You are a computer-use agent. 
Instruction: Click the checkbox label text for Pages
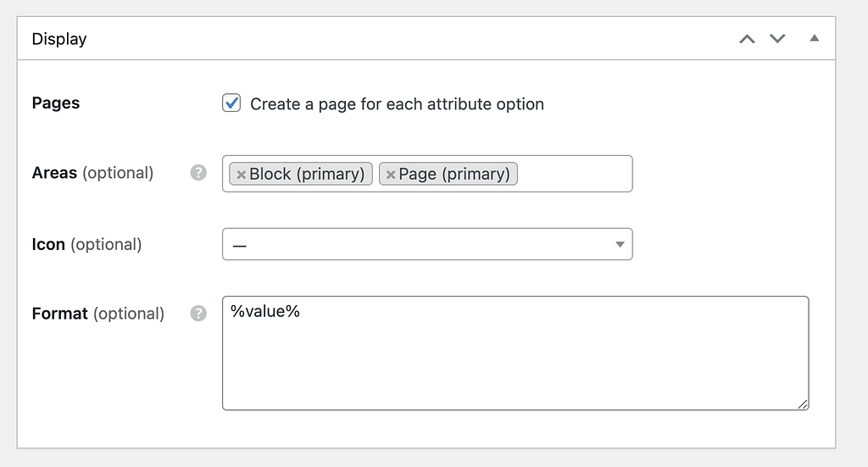[397, 104]
